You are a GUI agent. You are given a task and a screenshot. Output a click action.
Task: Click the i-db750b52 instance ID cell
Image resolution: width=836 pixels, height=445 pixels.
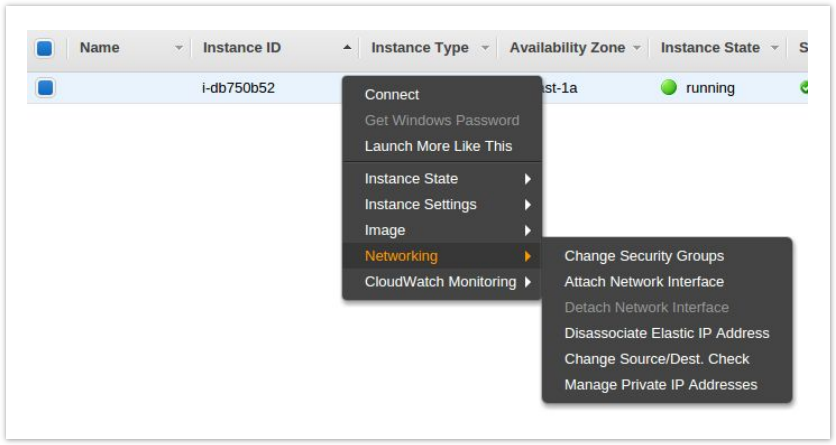pos(238,88)
